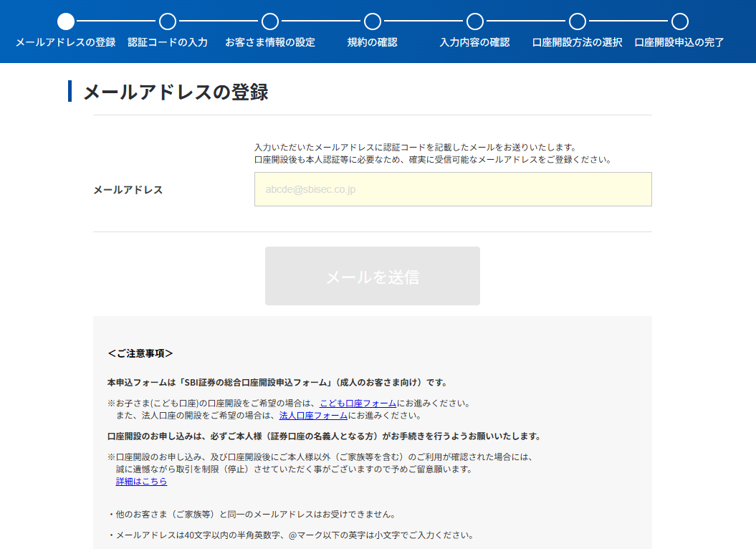Click the 規約の確認 step circle
Viewport: 756px width, 549px height.
(373, 22)
